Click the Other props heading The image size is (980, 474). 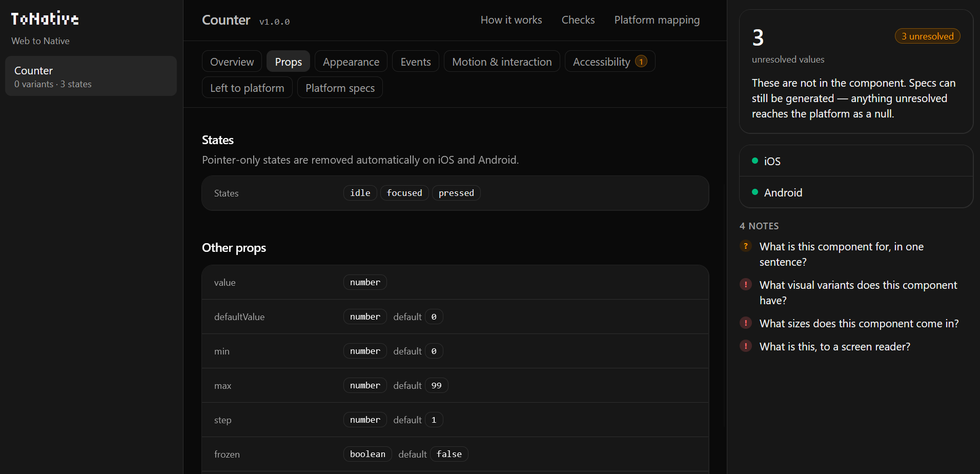tap(234, 248)
